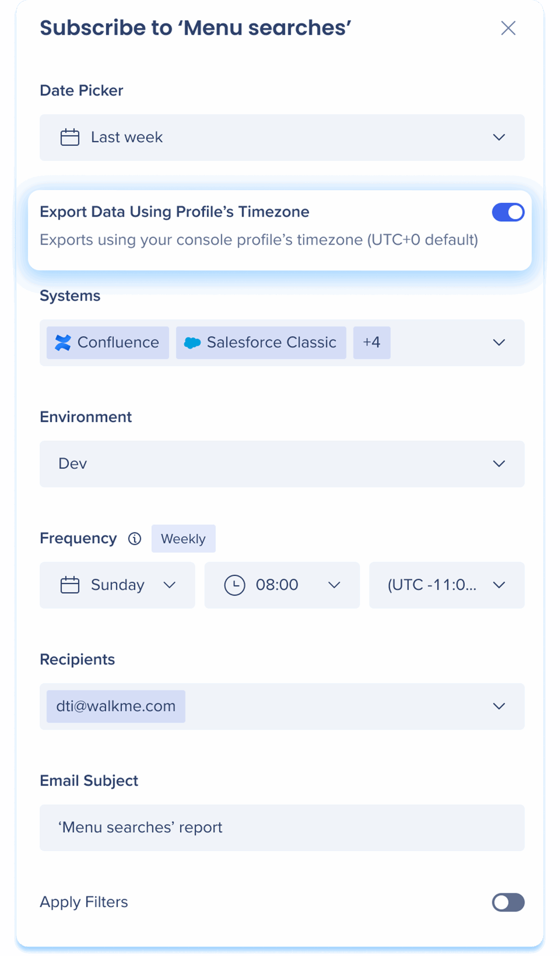Image resolution: width=560 pixels, height=956 pixels.
Task: Enable the Apply Filters toggle
Action: [x=508, y=902]
